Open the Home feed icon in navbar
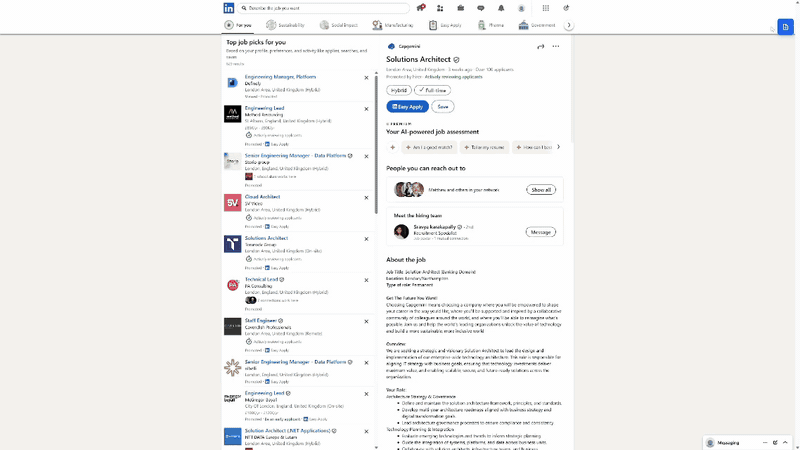This screenshot has width=800, height=450. point(421,8)
